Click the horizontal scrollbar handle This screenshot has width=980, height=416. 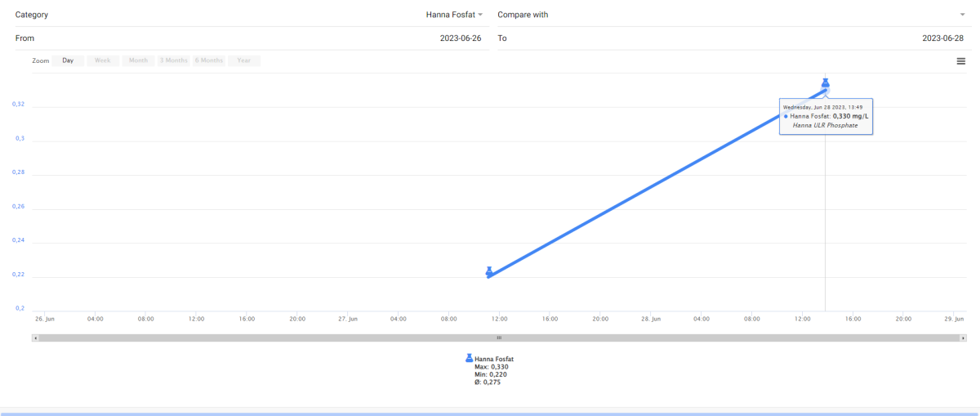coord(499,338)
